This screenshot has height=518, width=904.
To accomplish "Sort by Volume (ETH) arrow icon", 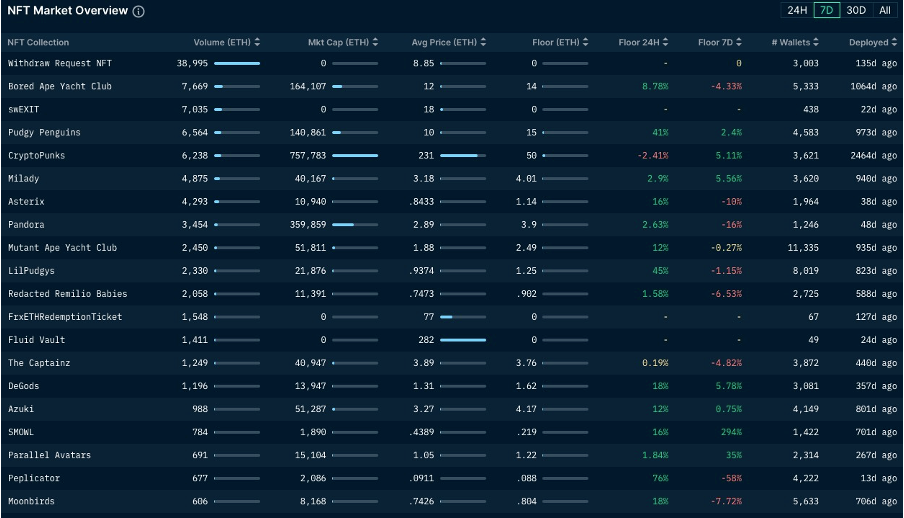I will click(258, 42).
